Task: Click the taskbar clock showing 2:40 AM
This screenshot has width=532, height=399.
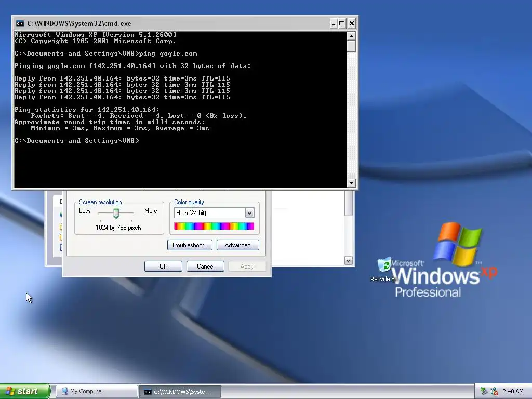Action: [x=513, y=391]
